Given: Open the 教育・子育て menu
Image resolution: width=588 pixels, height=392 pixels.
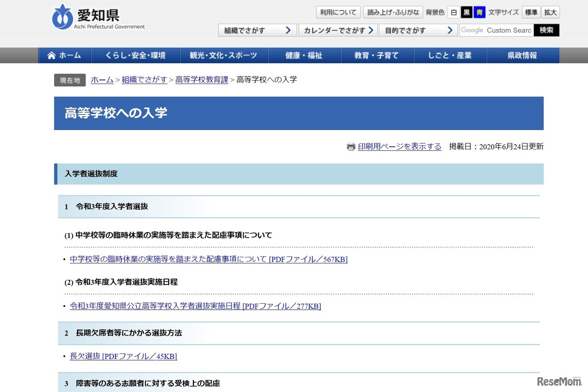Looking at the screenshot, I should 378,55.
